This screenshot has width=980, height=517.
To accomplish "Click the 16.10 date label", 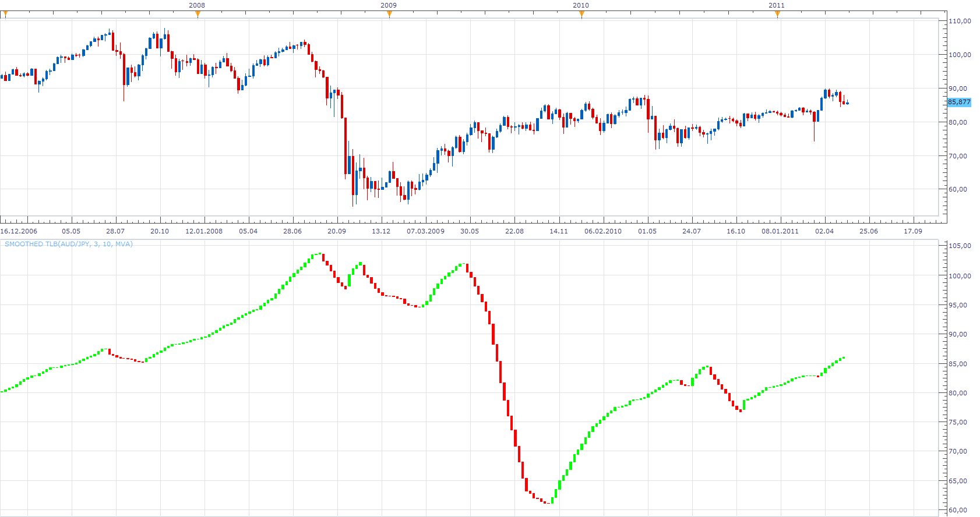I will pyautogui.click(x=736, y=231).
